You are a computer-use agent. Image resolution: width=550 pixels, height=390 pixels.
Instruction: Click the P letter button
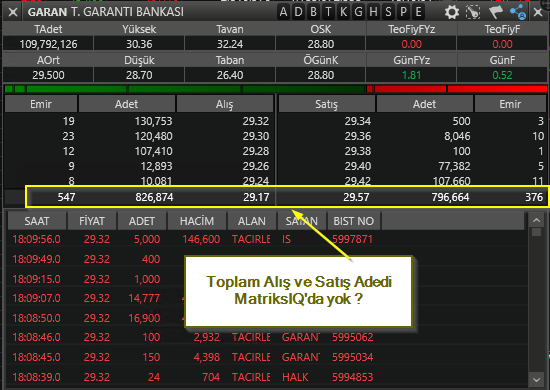pyautogui.click(x=404, y=12)
